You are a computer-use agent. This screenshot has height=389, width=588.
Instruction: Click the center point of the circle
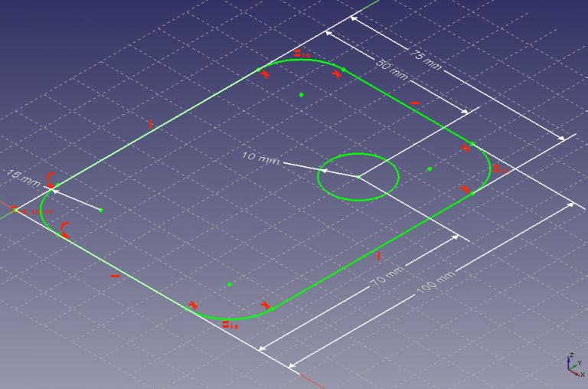click(x=358, y=177)
